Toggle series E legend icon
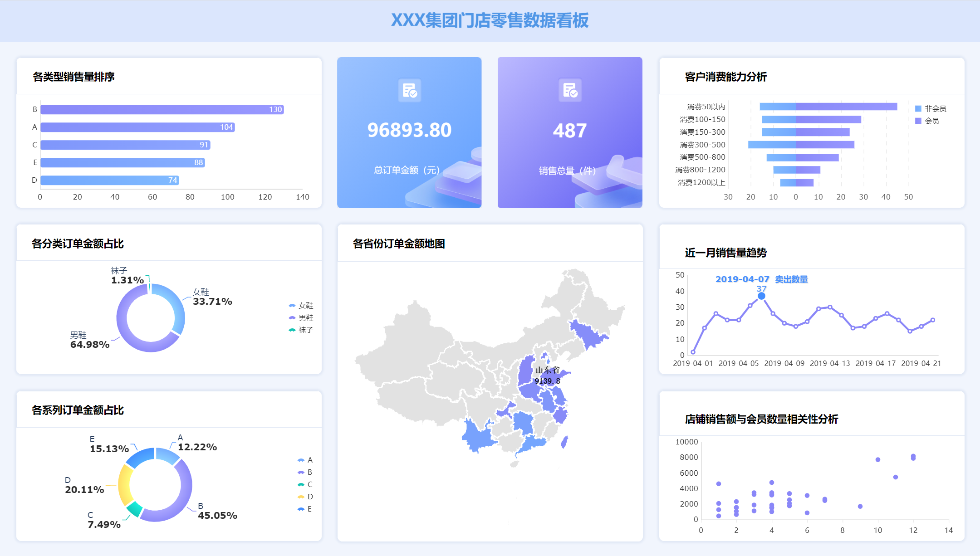Screen dimensions: 980x556 pyautogui.click(x=301, y=509)
